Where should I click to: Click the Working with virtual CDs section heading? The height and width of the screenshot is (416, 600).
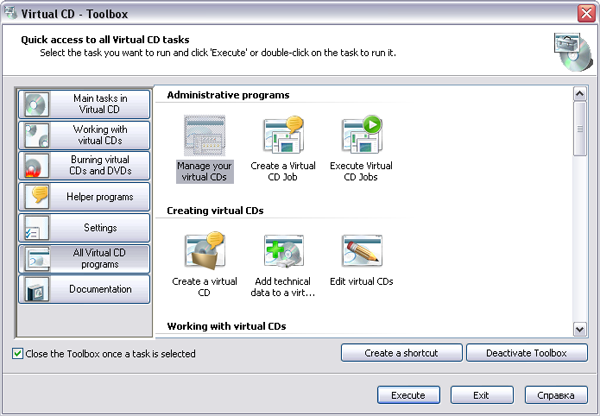pos(227,326)
